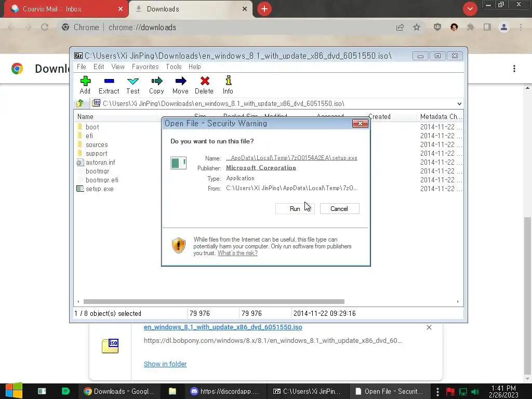532x399 pixels.
Task: Click the chrome://downloads address bar
Action: coord(224,27)
